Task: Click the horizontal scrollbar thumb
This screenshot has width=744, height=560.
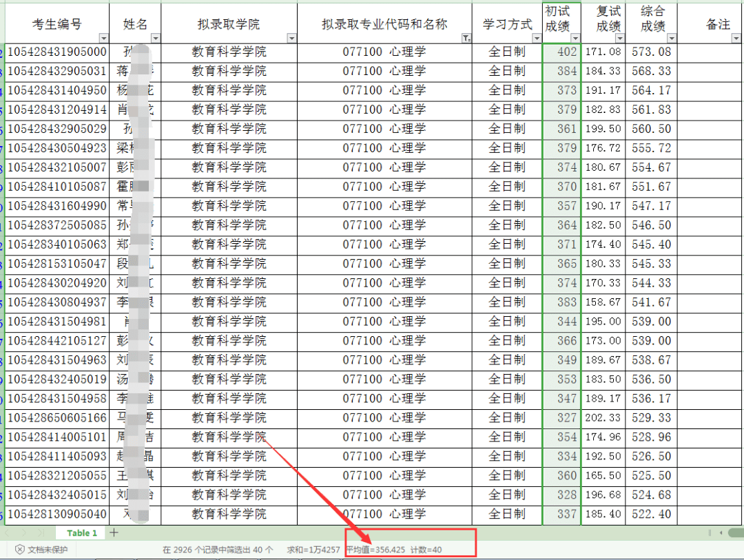Action: click(x=737, y=533)
